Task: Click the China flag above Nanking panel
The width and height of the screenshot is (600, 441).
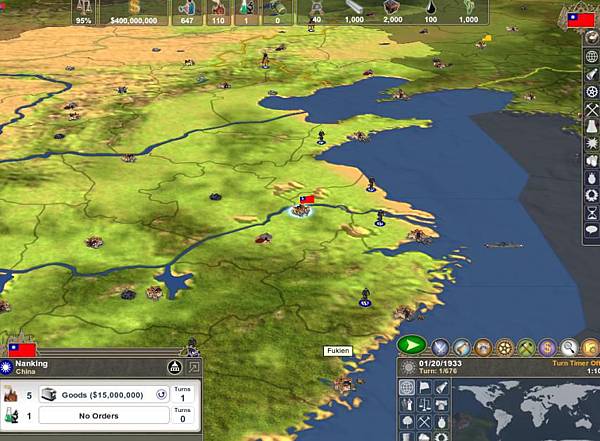Action: click(x=22, y=350)
